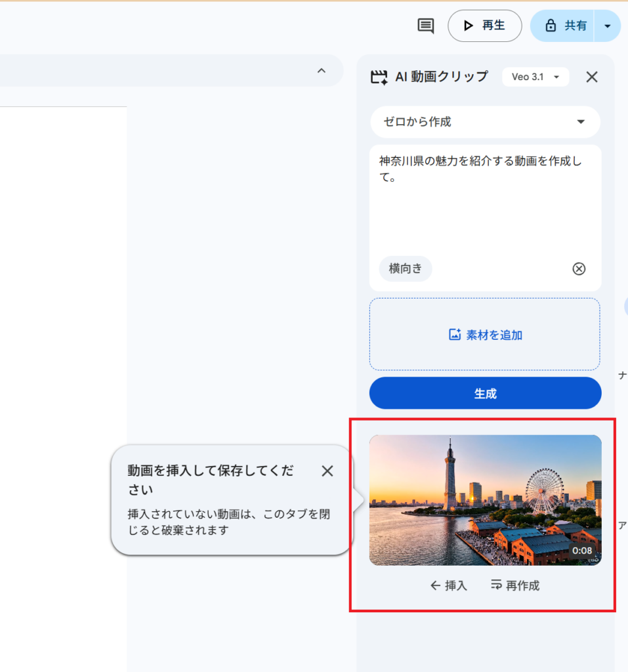
Task: Expand the ゼロから作成 mode dropdown
Action: (x=485, y=122)
